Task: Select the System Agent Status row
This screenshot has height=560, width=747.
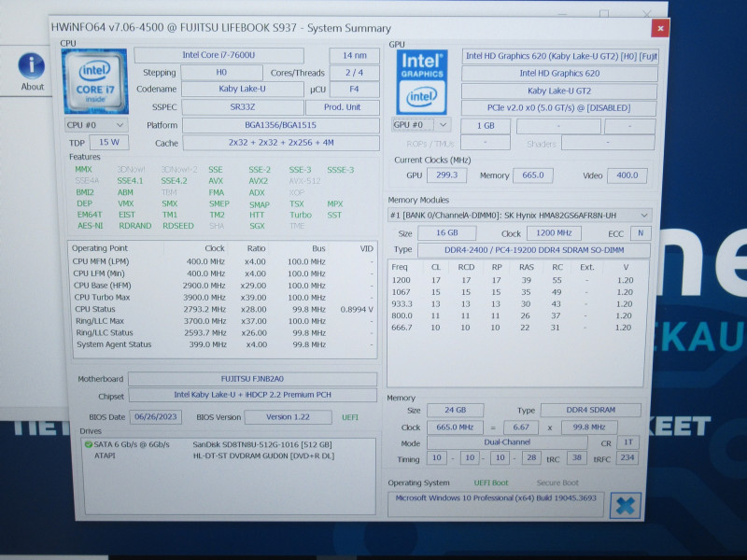Action: 223,344
